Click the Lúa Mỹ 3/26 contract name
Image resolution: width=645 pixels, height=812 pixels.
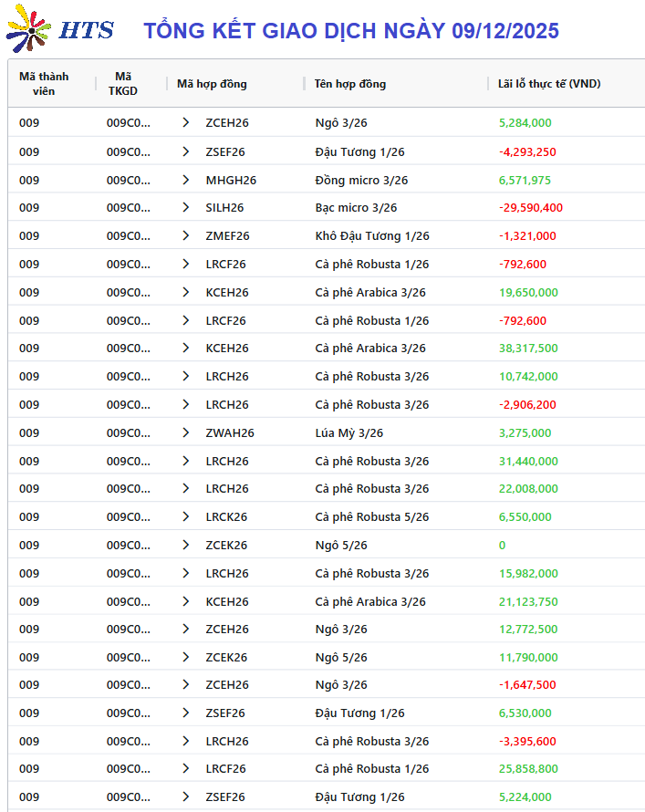pos(349,433)
